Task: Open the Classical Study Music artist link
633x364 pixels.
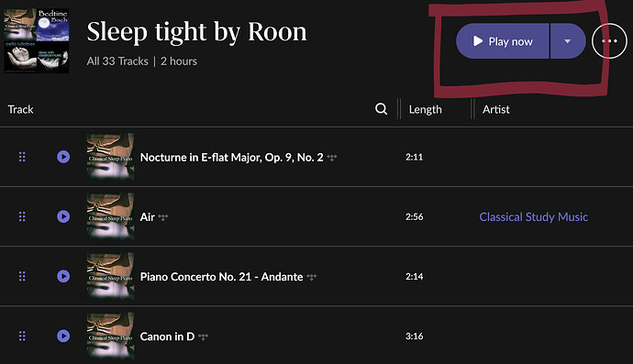Action: (x=533, y=216)
